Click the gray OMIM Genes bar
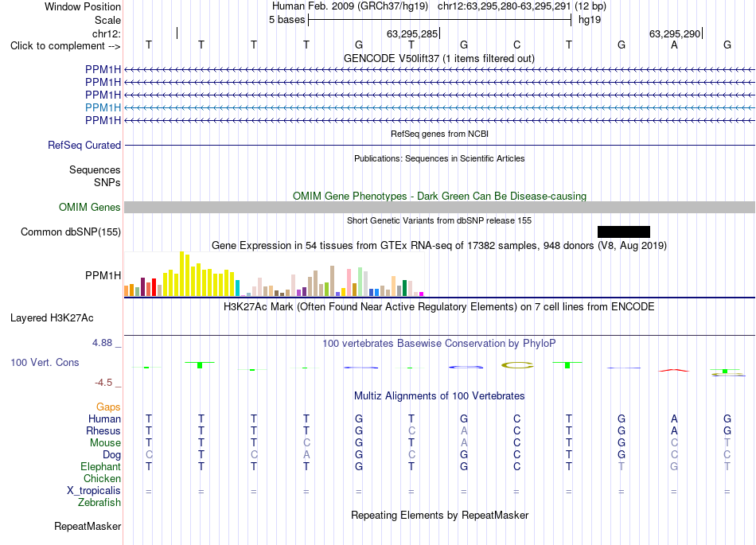This screenshot has height=545, width=756. 439,207
